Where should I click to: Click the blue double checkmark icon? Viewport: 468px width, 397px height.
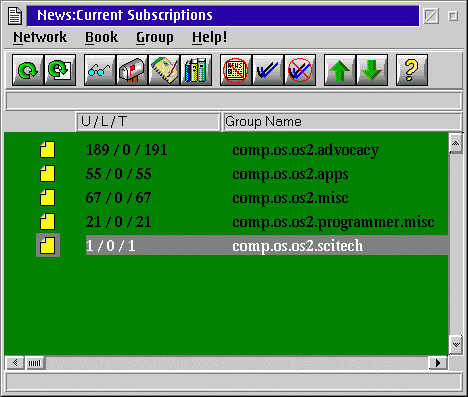(x=268, y=70)
